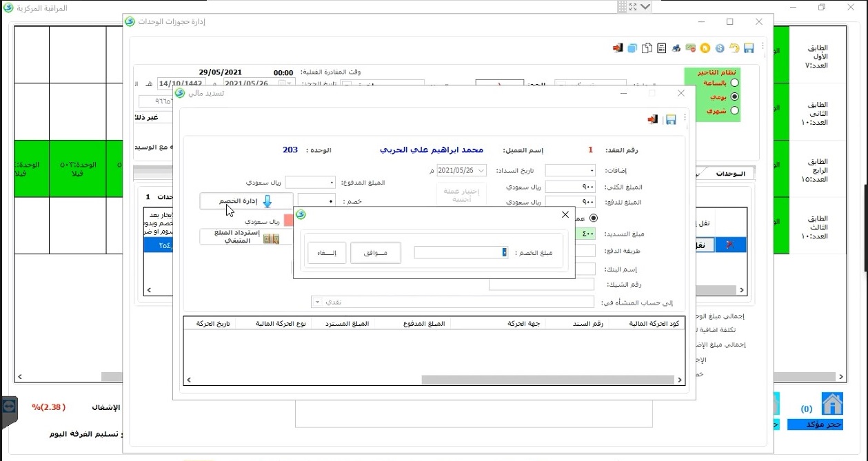Click the copy documents icon
Screen dimensions: 868x461
(x=647, y=48)
